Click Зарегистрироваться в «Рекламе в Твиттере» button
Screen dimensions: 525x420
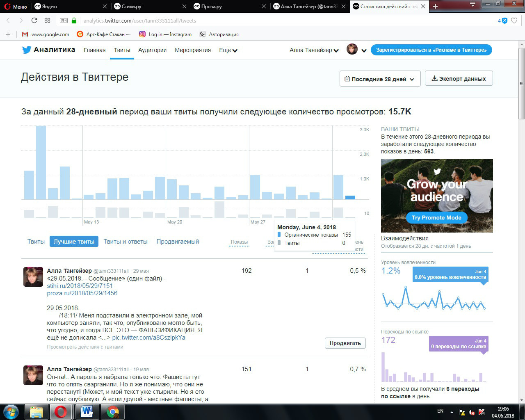[x=431, y=50]
